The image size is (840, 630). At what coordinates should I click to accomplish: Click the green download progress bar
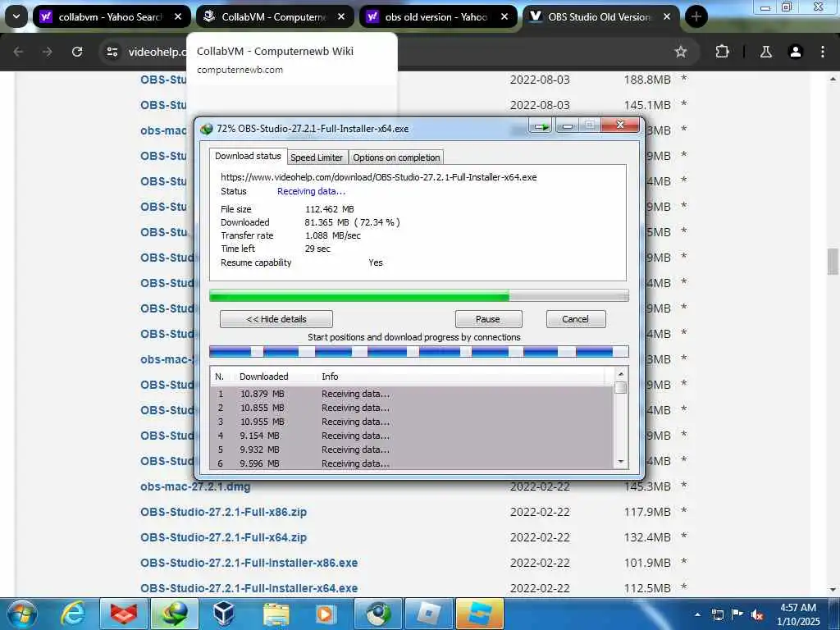click(419, 295)
